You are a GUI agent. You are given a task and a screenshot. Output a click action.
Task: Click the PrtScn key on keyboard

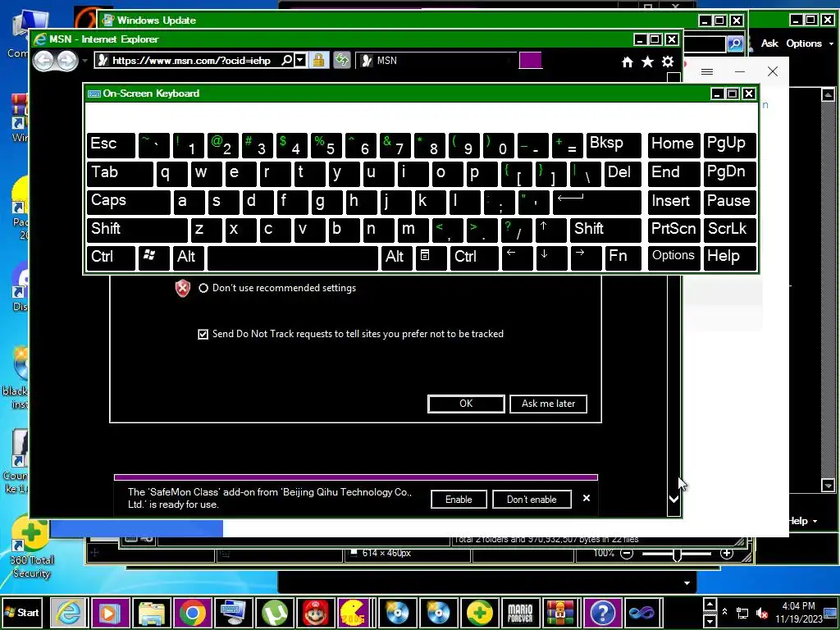click(x=673, y=231)
